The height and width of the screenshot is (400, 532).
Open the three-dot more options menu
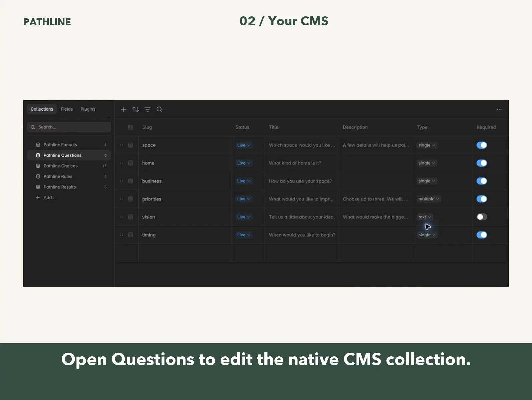click(x=499, y=109)
